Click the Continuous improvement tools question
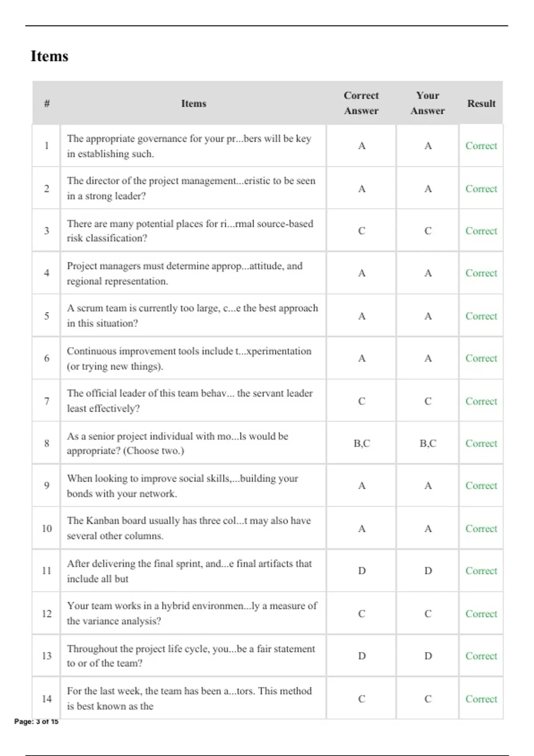534x756 pixels. pos(189,358)
